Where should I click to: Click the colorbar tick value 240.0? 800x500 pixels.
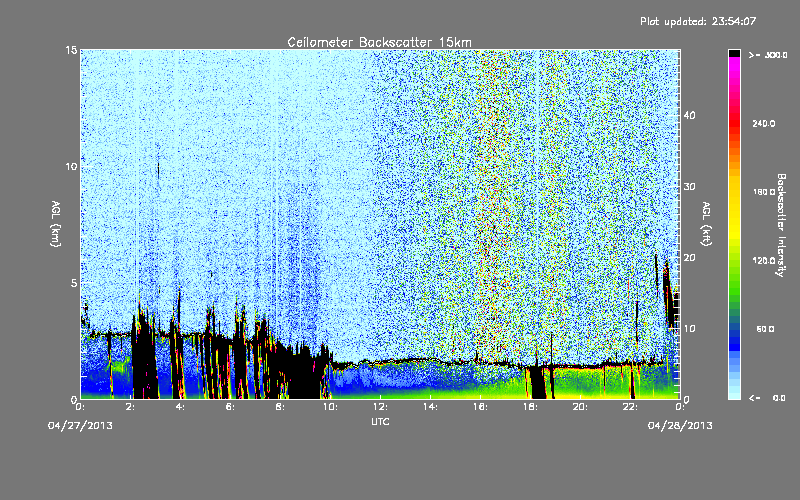[764, 124]
